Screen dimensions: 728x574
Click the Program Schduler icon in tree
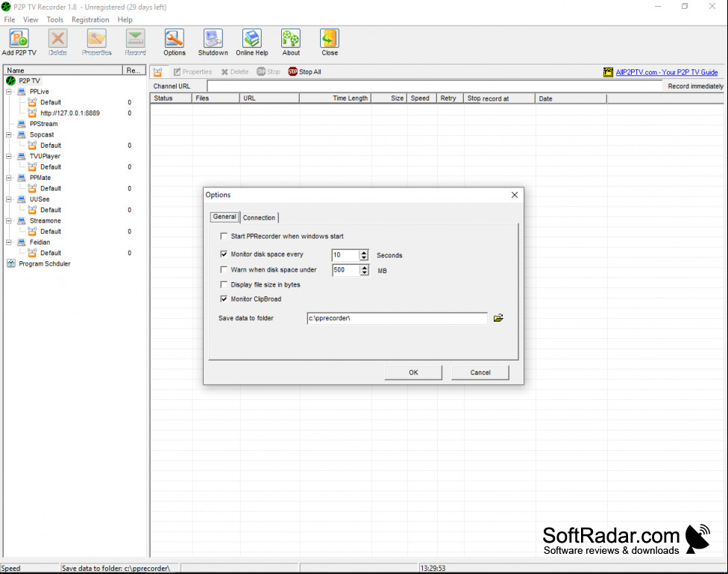(x=11, y=263)
